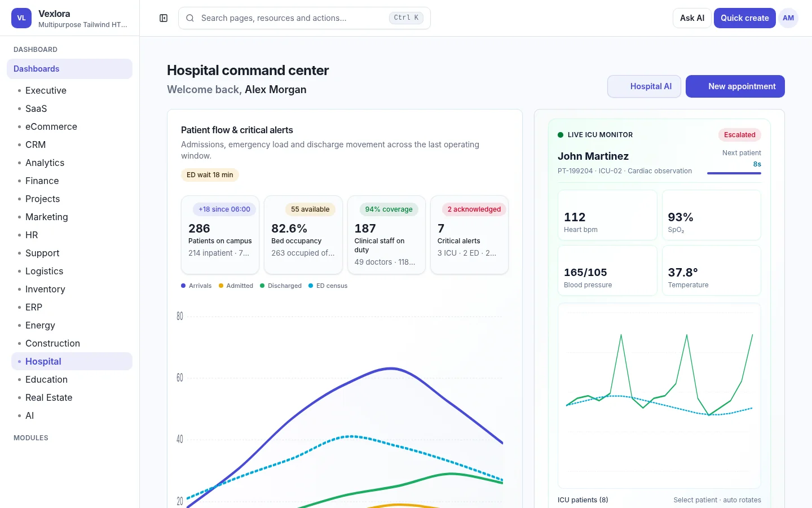Viewport: 812px width, 508px height.
Task: Click the 93% SpO2 tile
Action: pyautogui.click(x=712, y=215)
